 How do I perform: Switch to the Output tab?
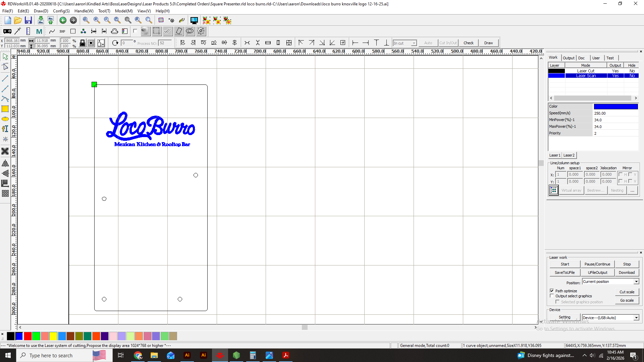coord(568,58)
